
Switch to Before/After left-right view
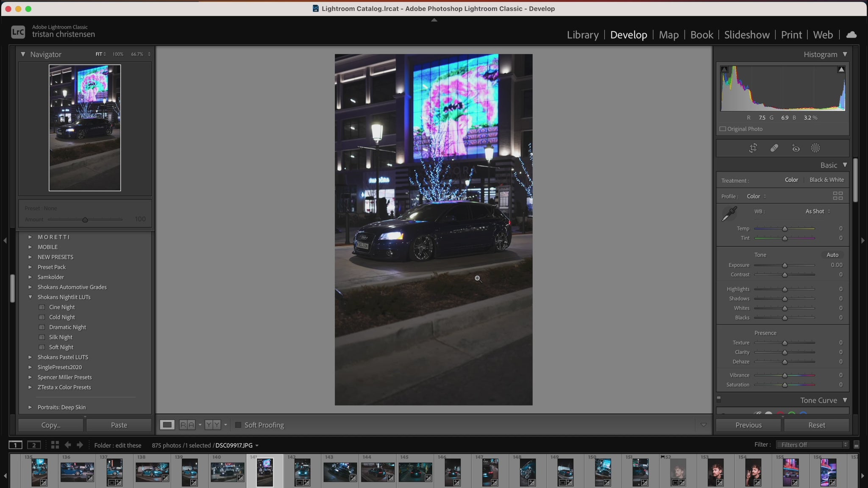tap(187, 425)
